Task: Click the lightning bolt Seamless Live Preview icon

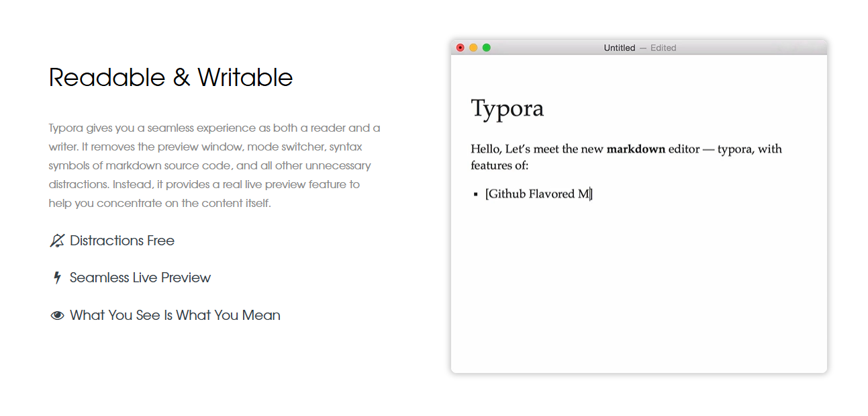Action: [x=57, y=278]
